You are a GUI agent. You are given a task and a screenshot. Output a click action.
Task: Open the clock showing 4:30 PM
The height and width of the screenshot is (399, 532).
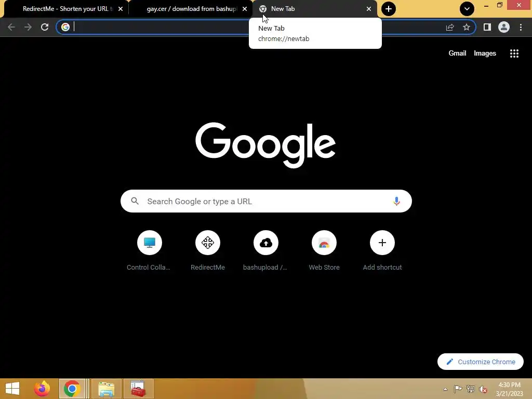pos(509,389)
